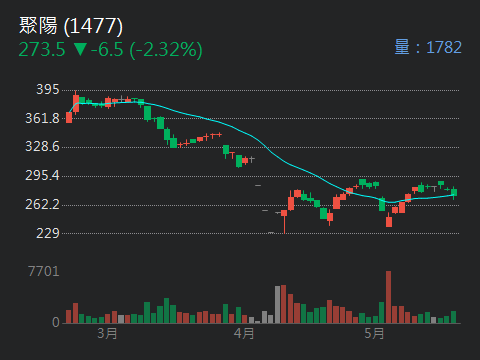Click the last green volume bar on the right
This screenshot has height=360, width=480.
[x=453, y=317]
